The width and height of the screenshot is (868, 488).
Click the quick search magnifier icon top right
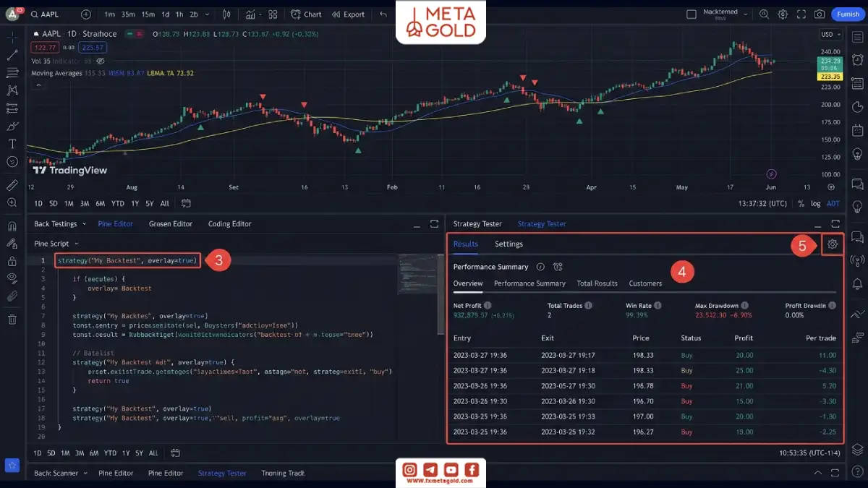[x=765, y=14]
